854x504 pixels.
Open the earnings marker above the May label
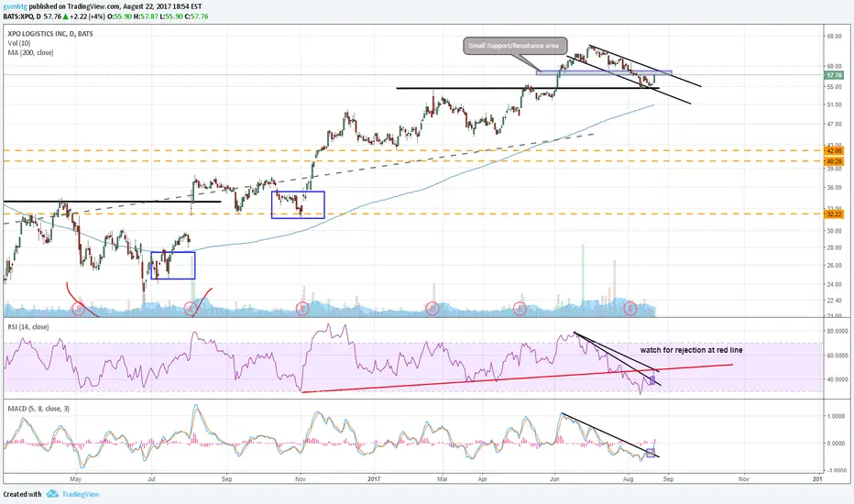click(x=79, y=309)
